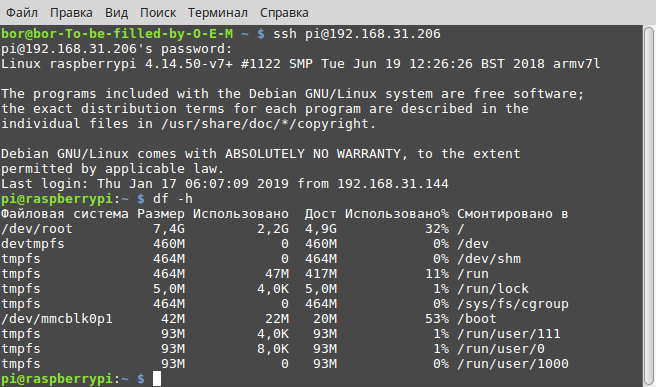Click the 'df -h' command text

pos(173,198)
